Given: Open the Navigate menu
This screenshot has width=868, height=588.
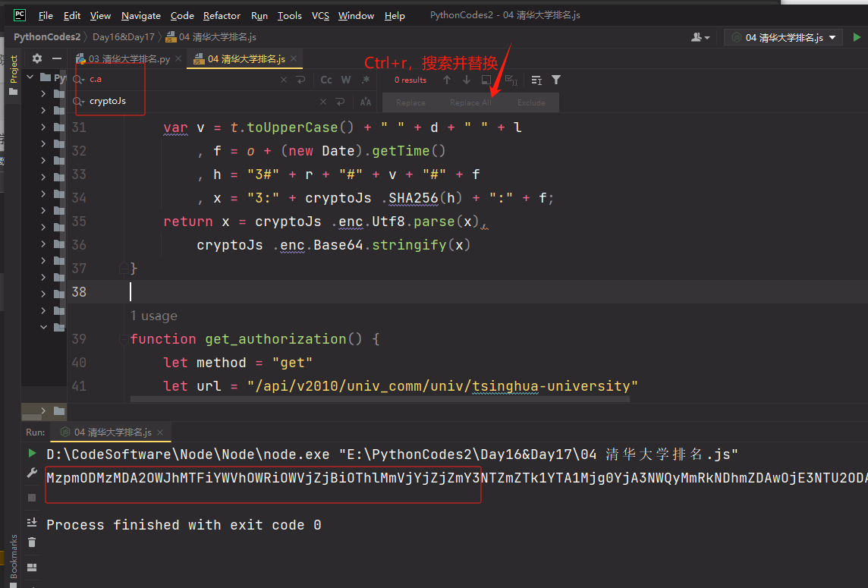Looking at the screenshot, I should [x=140, y=15].
